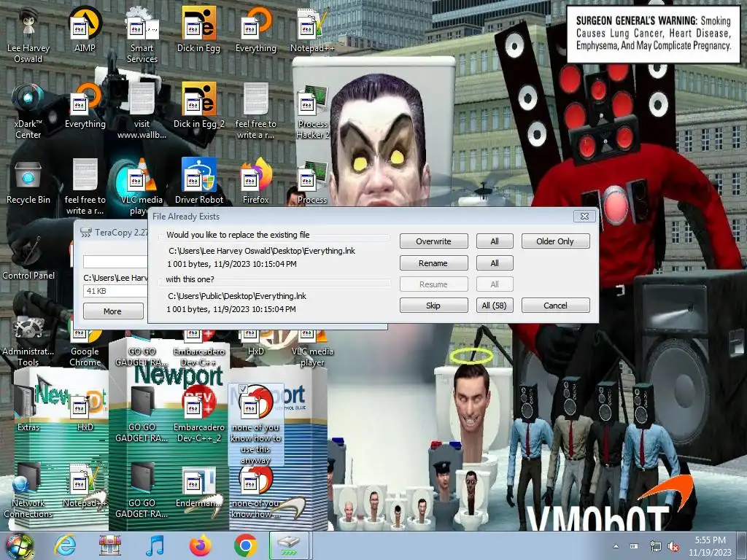
Task: Select the bottom-row Notepad++ shortcut
Action: click(85, 485)
